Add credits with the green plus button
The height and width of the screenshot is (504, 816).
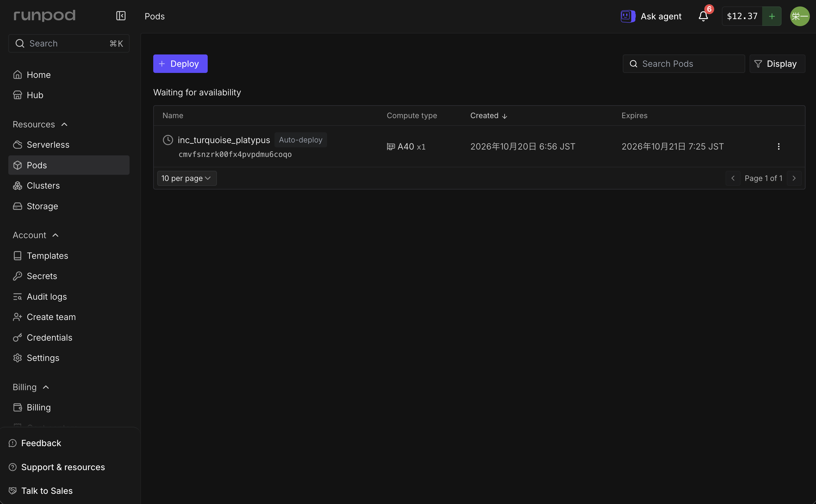click(x=772, y=16)
